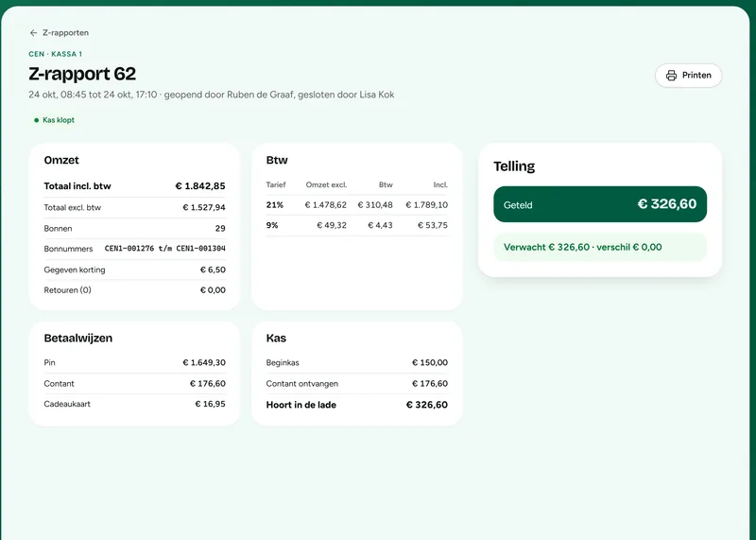Viewport: 756px width, 540px height.
Task: Select the opening and closing time subtitle
Action: 211,95
